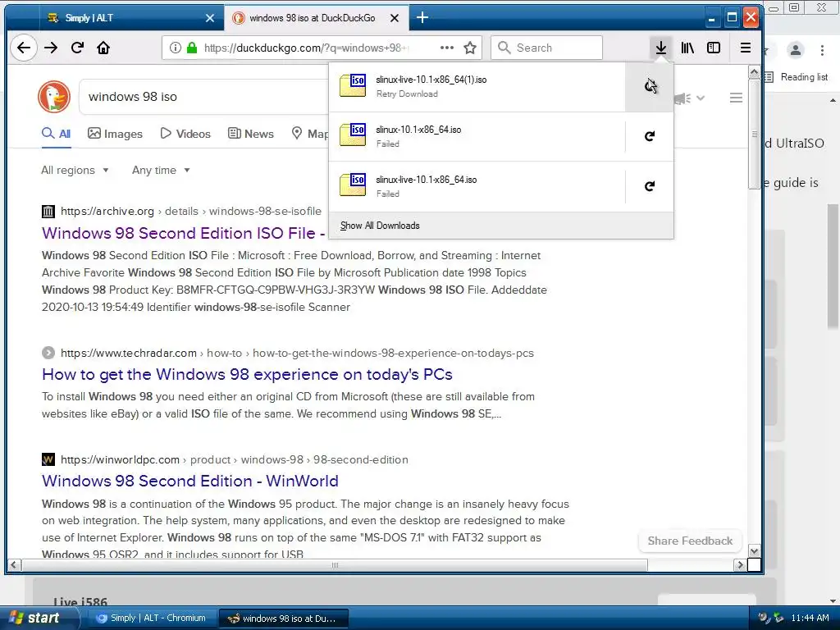
Task: Expand the Any time filter
Action: tap(161, 171)
